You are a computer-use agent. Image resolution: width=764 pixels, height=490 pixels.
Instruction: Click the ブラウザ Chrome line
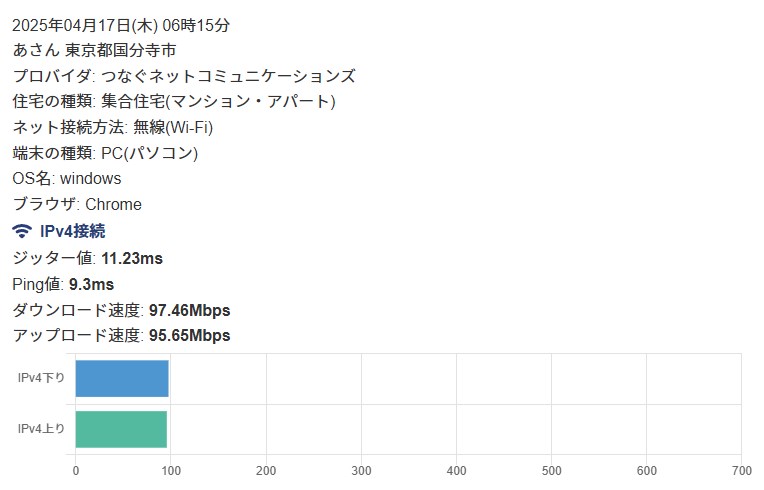click(x=77, y=205)
